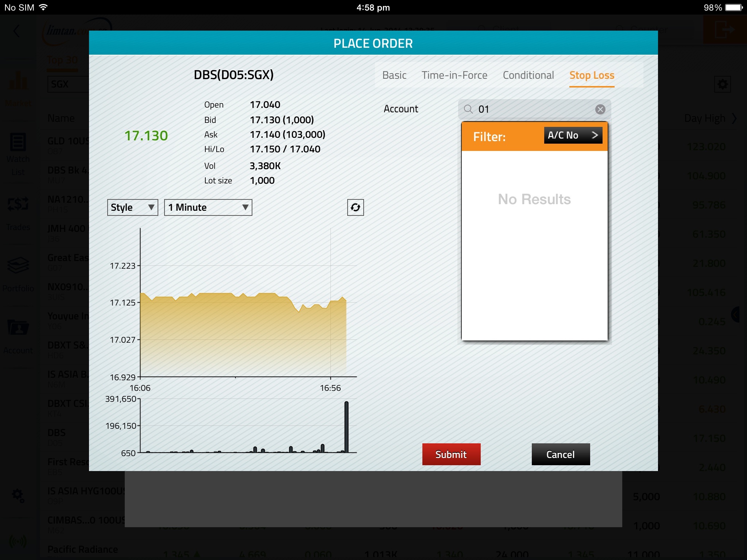The image size is (747, 560).
Task: Tap the largest volume bar in chart
Action: tap(346, 427)
